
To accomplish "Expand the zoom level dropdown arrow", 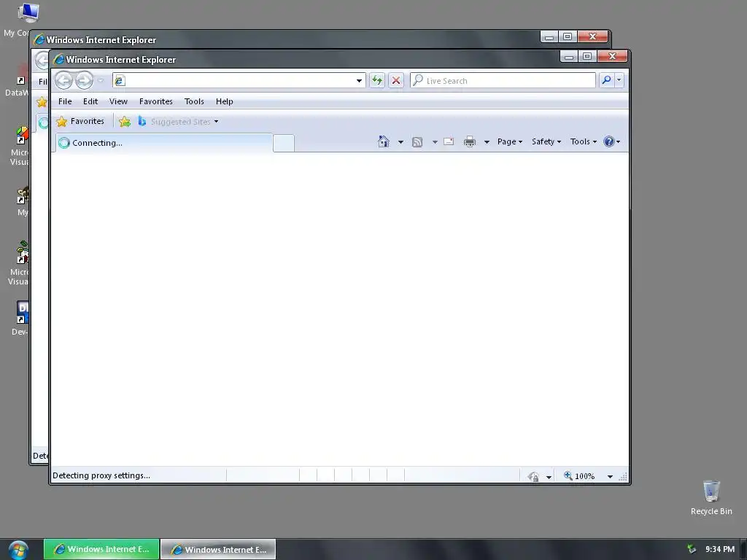I will coord(610,476).
